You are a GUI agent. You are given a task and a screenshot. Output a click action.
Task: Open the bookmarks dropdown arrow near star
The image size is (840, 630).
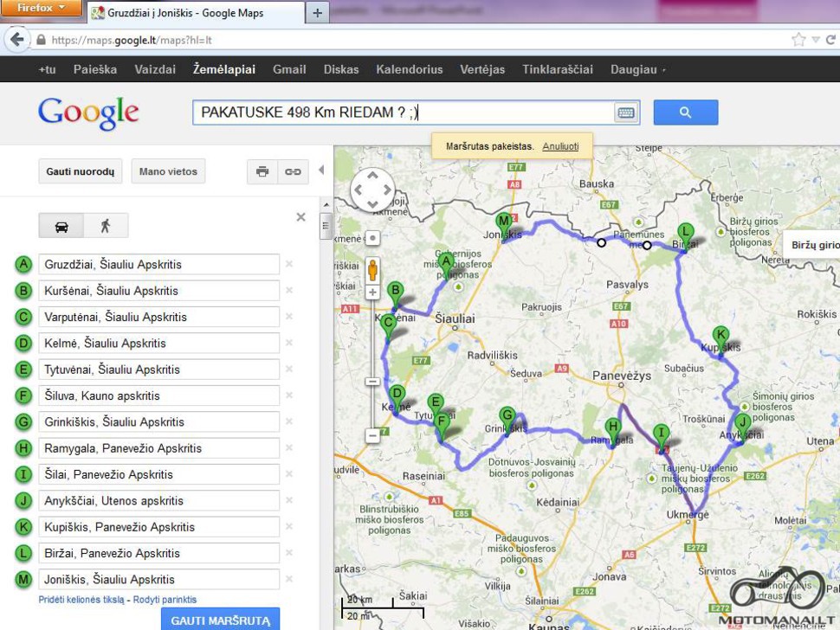[x=816, y=40]
